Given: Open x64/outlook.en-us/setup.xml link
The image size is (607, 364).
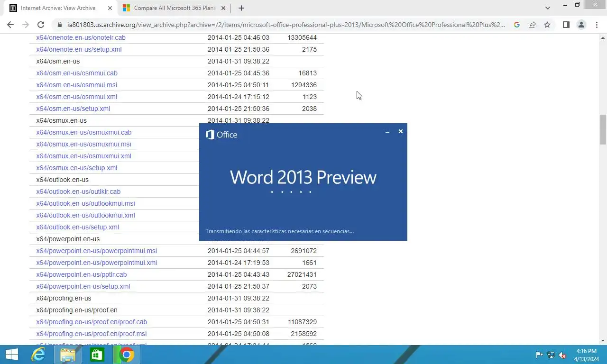Looking at the screenshot, I should 77,227.
